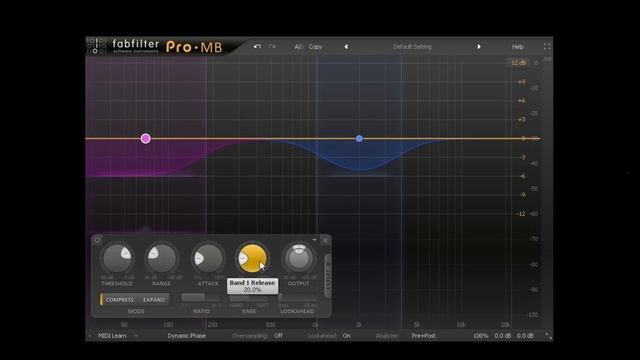The width and height of the screenshot is (640, 360).
Task: Select Expand mode
Action: point(154,300)
